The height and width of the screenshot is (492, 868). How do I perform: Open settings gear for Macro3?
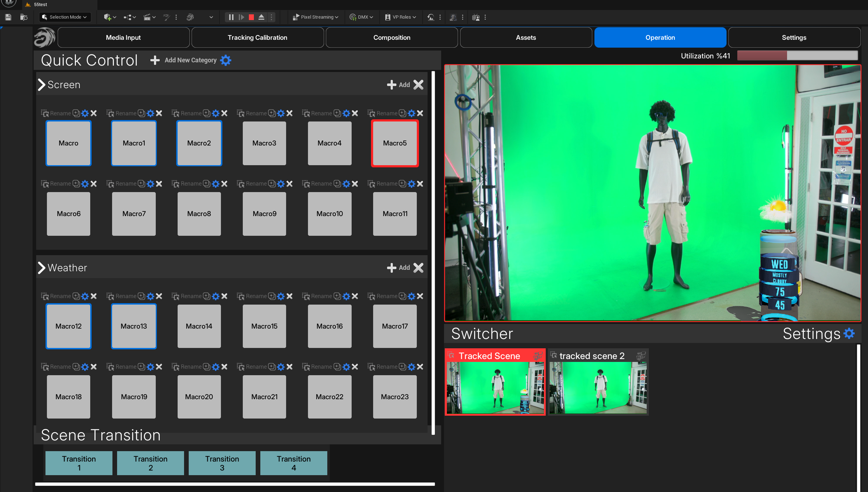pyautogui.click(x=281, y=113)
